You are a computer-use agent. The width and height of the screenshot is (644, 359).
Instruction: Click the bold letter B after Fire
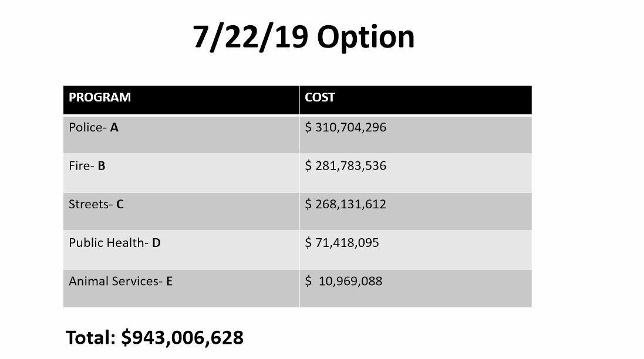pos(102,166)
